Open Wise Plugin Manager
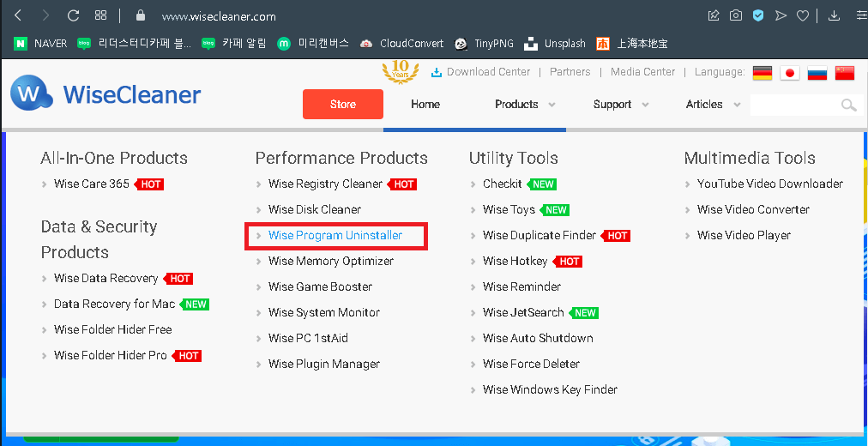The height and width of the screenshot is (446, 868). (x=324, y=365)
